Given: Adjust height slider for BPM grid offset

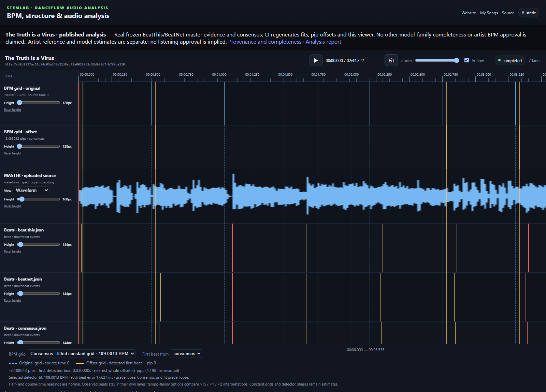Looking at the screenshot, I should click(x=38, y=146).
